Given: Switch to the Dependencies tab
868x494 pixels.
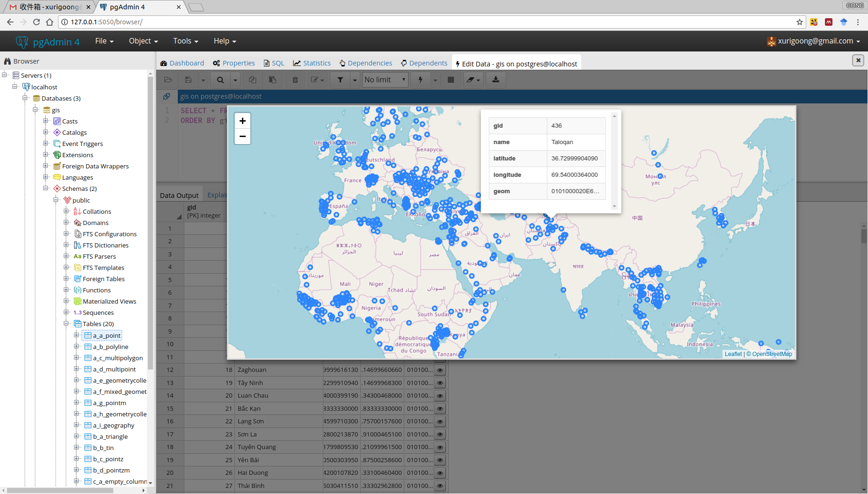Looking at the screenshot, I should [366, 63].
